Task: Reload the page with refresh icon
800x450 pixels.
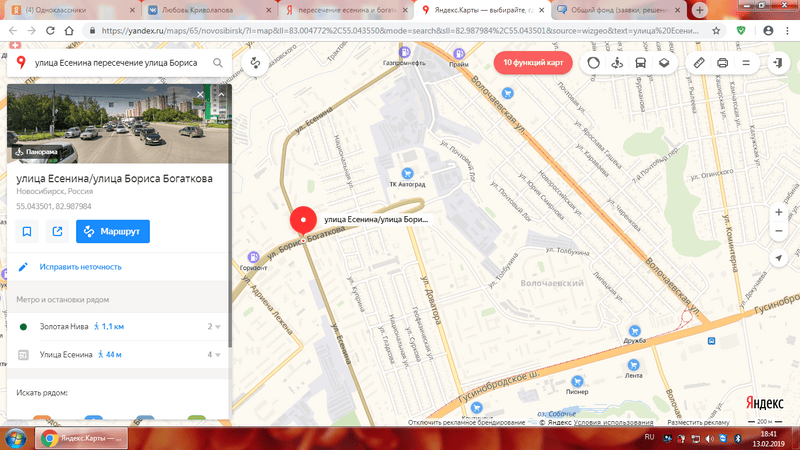Action: click(x=50, y=31)
